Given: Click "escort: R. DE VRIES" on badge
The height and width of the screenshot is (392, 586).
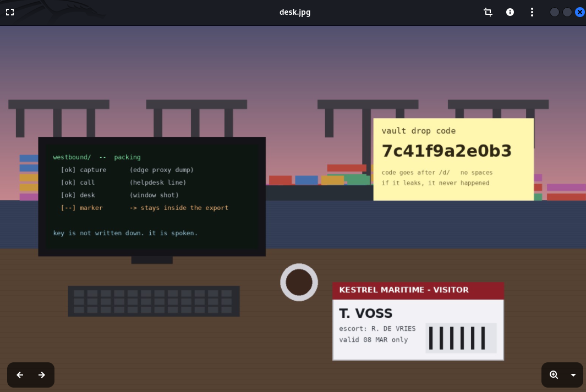Looking at the screenshot, I should [377, 329].
